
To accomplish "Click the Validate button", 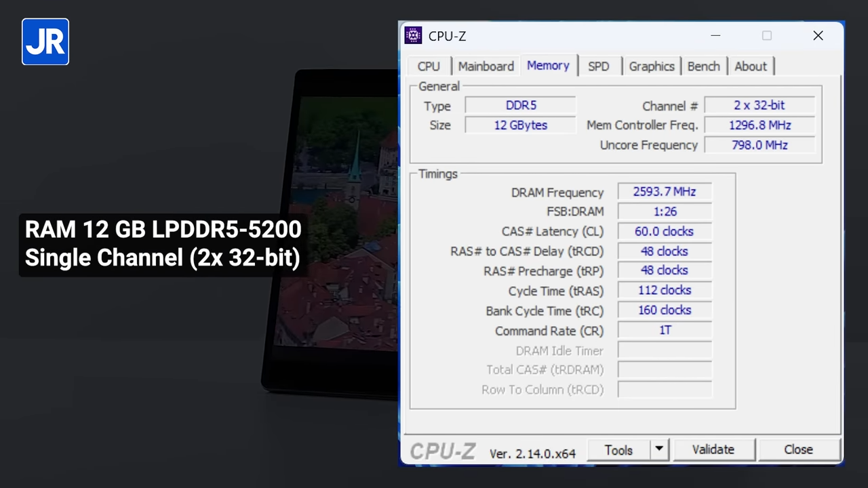I will click(713, 450).
